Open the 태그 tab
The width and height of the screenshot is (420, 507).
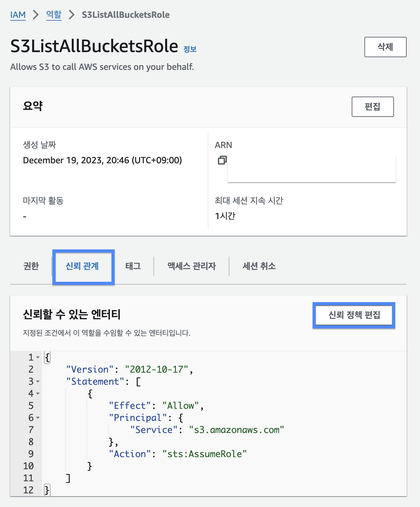pos(133,266)
